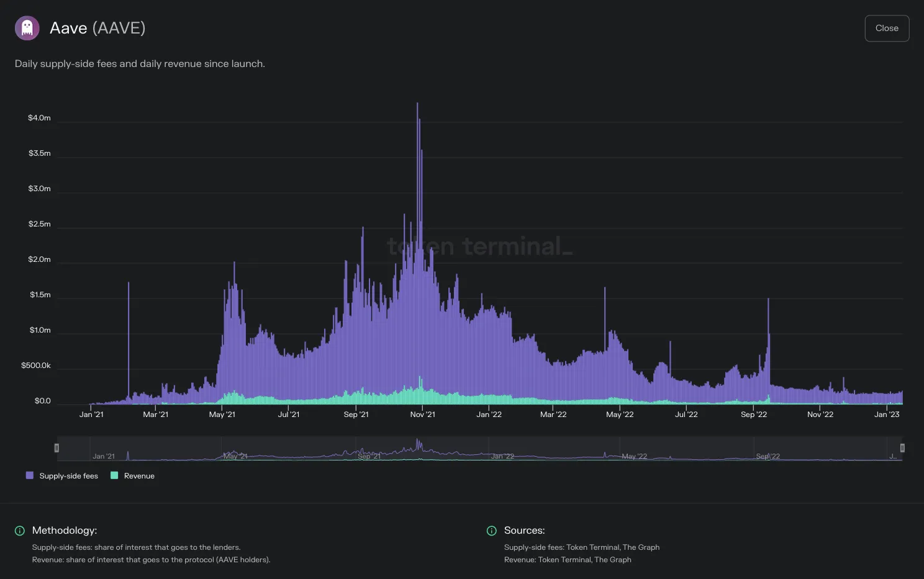924x579 pixels.
Task: Click the Aave ghost logo icon
Action: pos(27,28)
